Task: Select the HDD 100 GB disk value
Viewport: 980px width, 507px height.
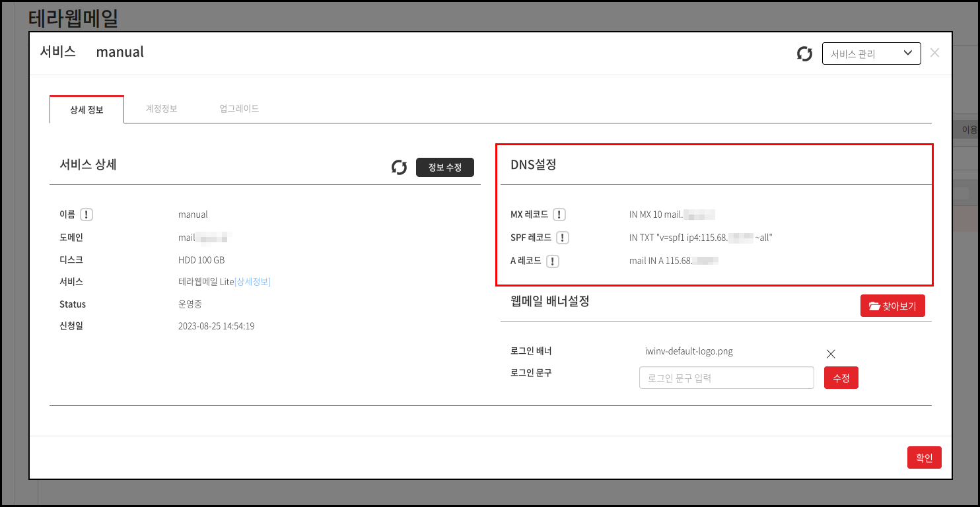Action: pos(201,260)
